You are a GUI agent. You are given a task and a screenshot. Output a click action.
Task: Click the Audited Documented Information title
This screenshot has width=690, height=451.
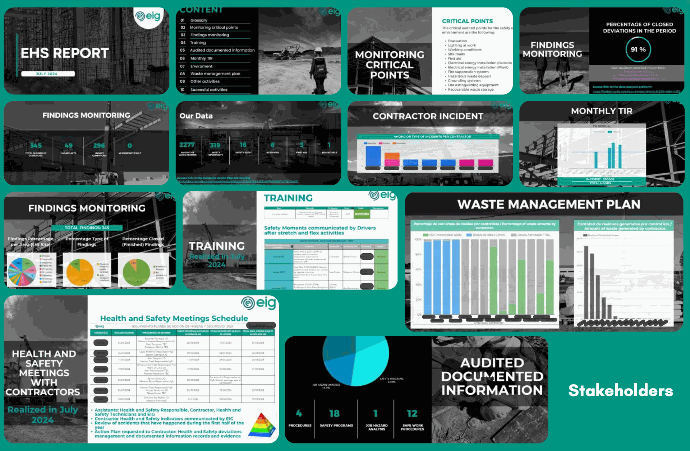pyautogui.click(x=488, y=376)
